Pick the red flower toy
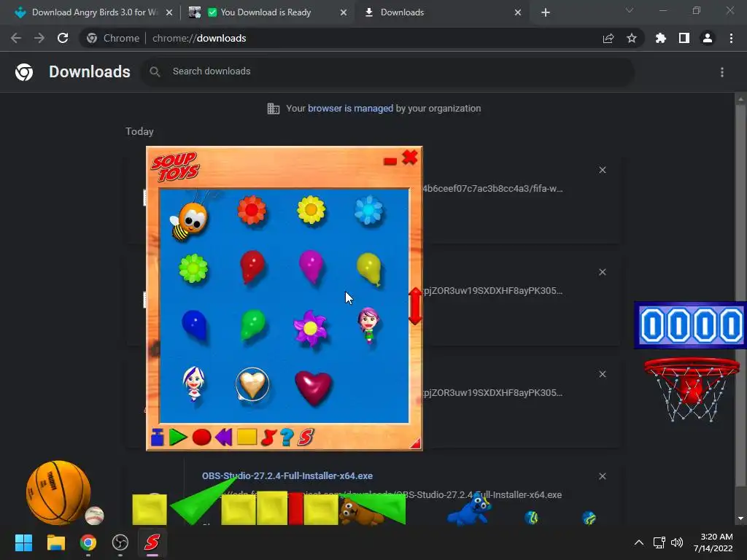747x560 pixels. (x=252, y=210)
